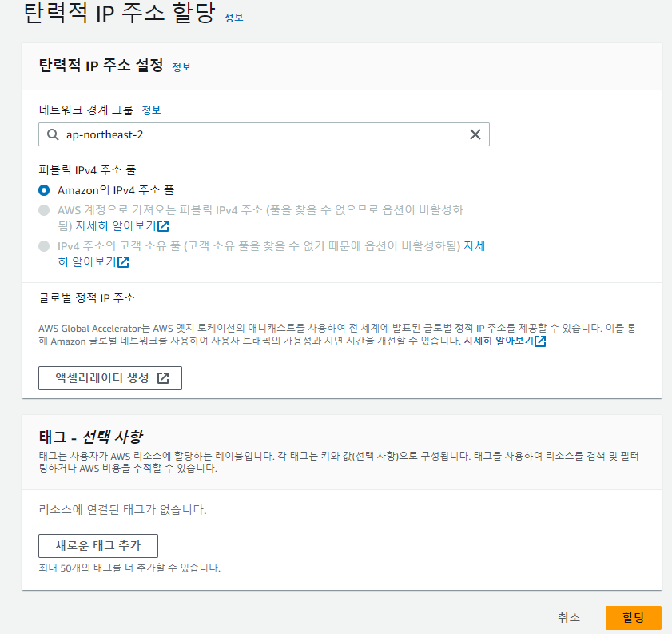Open 자세히 알아보기 link for AWS 계정 option
This screenshot has width=672, height=634.
pyautogui.click(x=122, y=226)
